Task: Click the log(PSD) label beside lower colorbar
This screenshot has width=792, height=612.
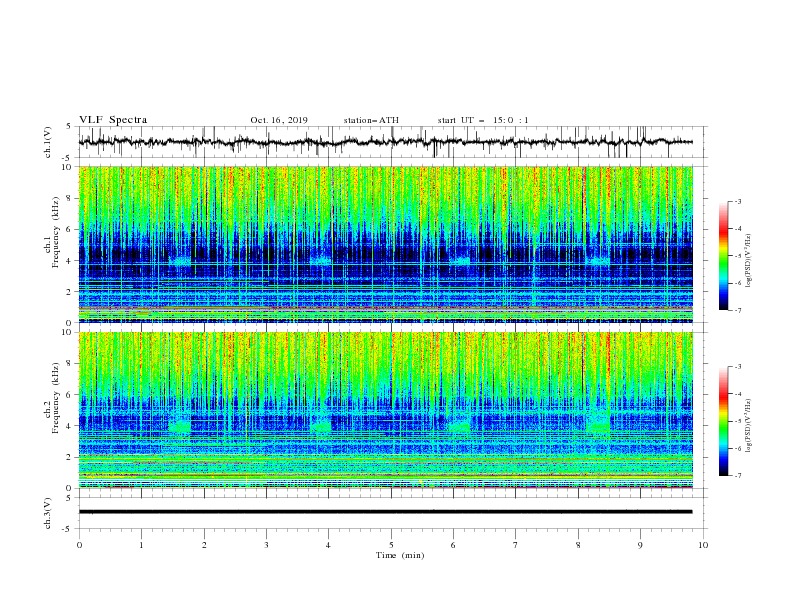Action: click(x=748, y=425)
